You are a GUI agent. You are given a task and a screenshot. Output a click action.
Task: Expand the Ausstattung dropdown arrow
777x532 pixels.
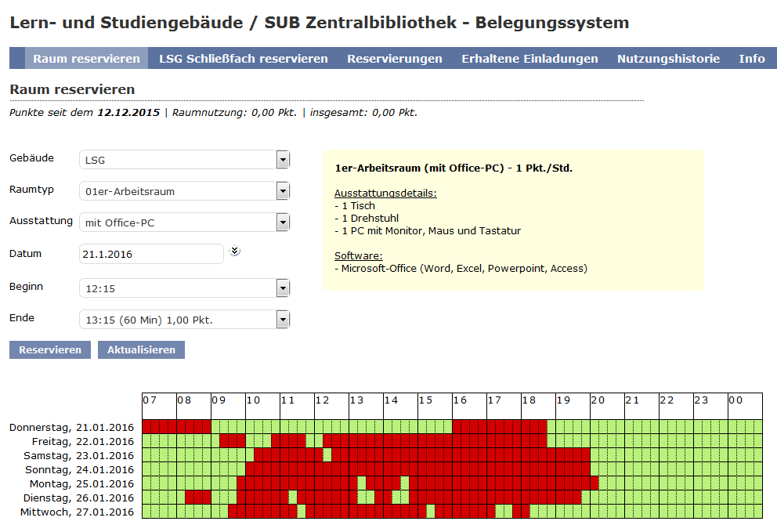283,223
